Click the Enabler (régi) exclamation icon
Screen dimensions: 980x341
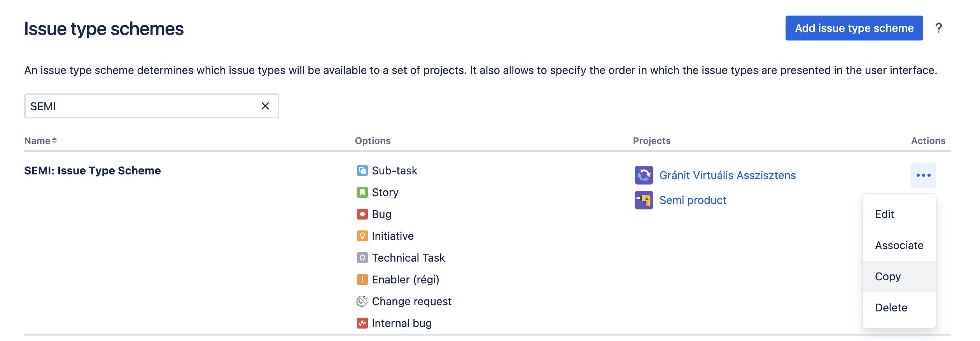(362, 279)
